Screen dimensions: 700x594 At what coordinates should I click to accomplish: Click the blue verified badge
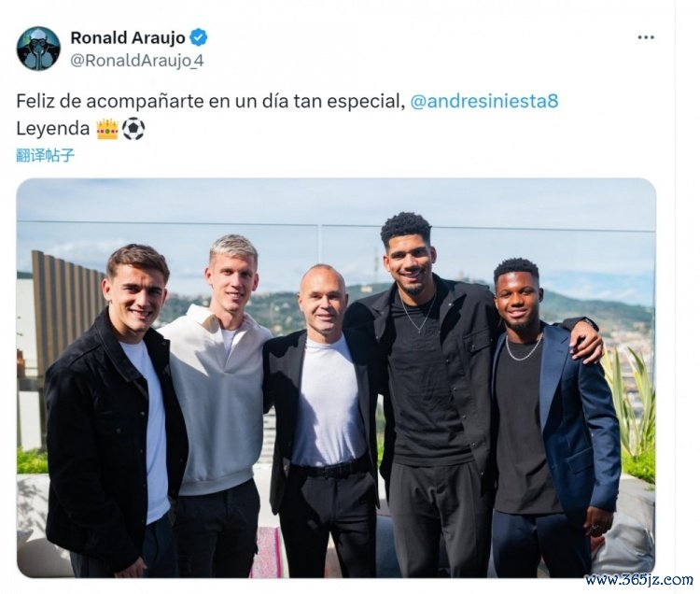click(x=199, y=37)
